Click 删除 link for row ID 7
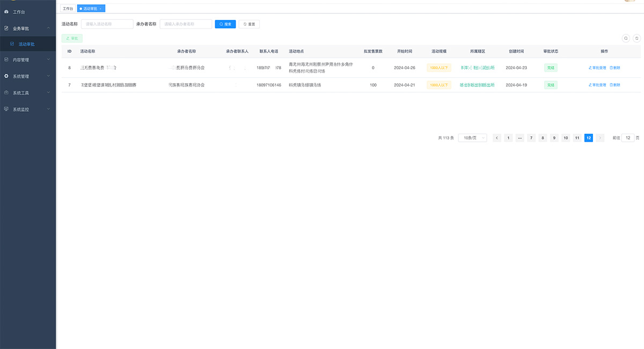The height and width of the screenshot is (349, 644). [615, 85]
